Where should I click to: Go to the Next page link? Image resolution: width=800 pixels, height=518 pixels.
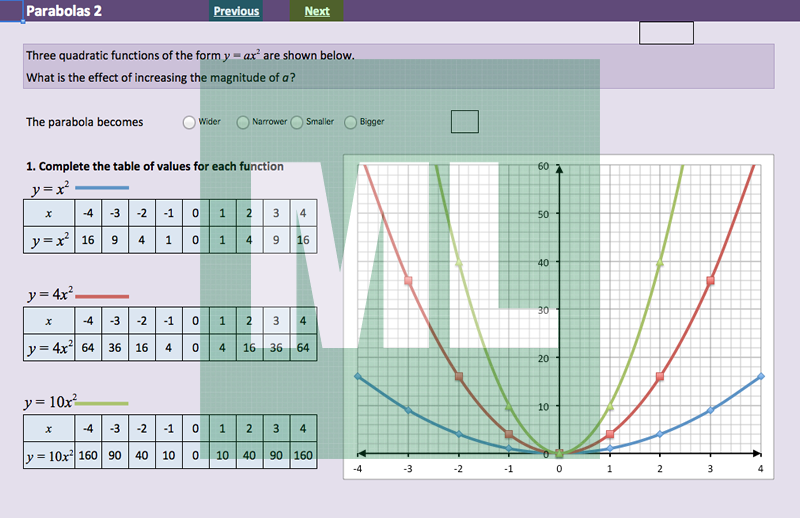pos(317,11)
